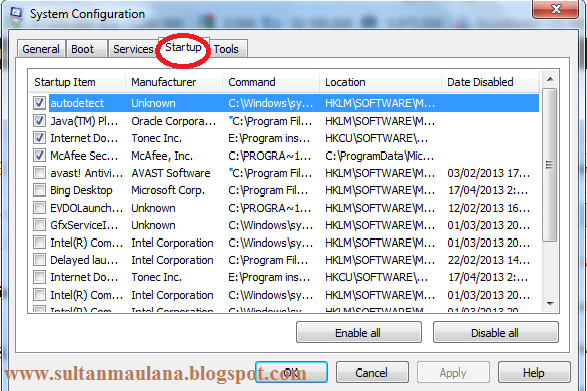
Task: Click the Enable all button
Action: coord(359,333)
